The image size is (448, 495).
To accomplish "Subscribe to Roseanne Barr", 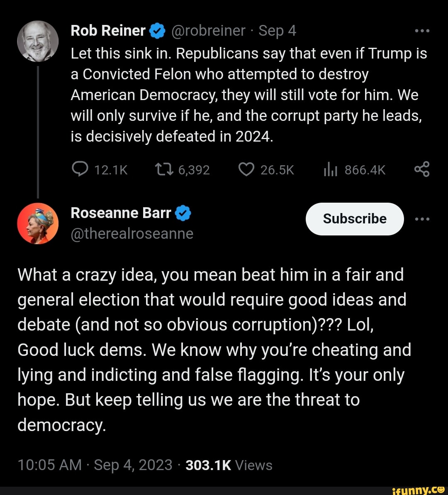I will click(355, 219).
